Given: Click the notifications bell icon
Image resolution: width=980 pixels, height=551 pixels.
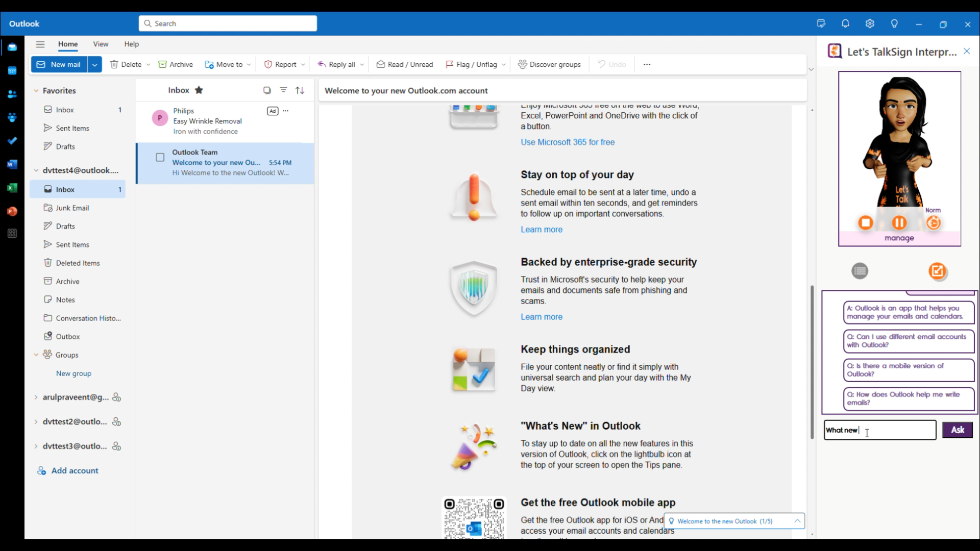Looking at the screenshot, I should point(845,24).
